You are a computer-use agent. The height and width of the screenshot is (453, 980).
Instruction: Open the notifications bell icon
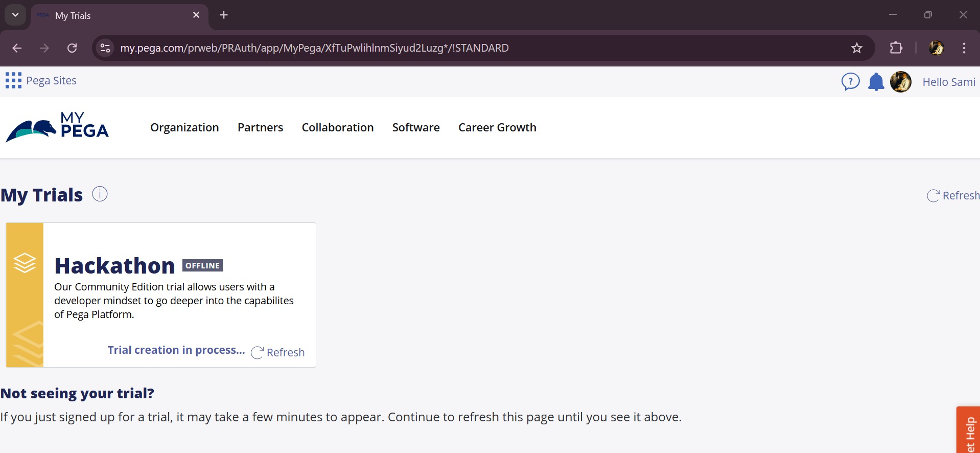pyautogui.click(x=876, y=82)
